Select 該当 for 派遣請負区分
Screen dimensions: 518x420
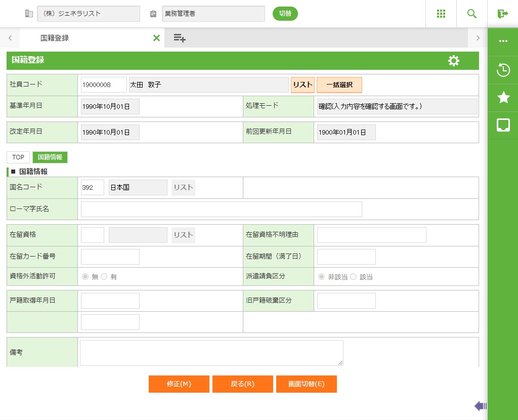coord(353,277)
